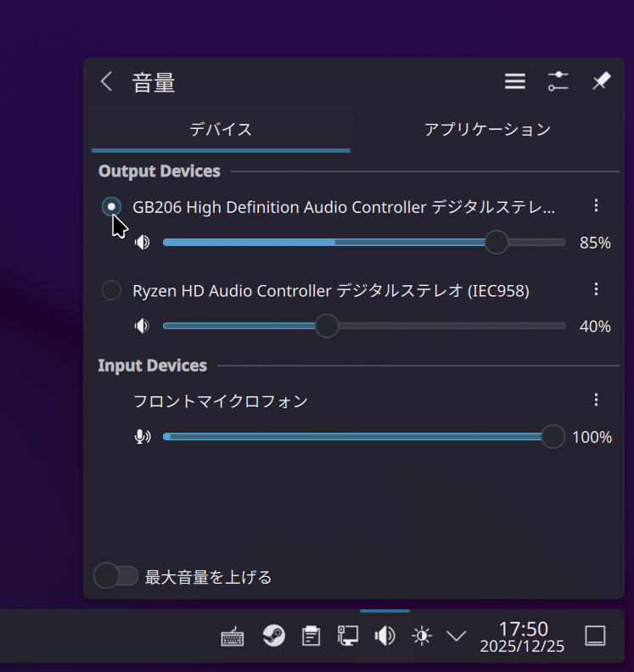
Task: Open options menu for フロントマイクロフォン
Action: pyautogui.click(x=596, y=400)
